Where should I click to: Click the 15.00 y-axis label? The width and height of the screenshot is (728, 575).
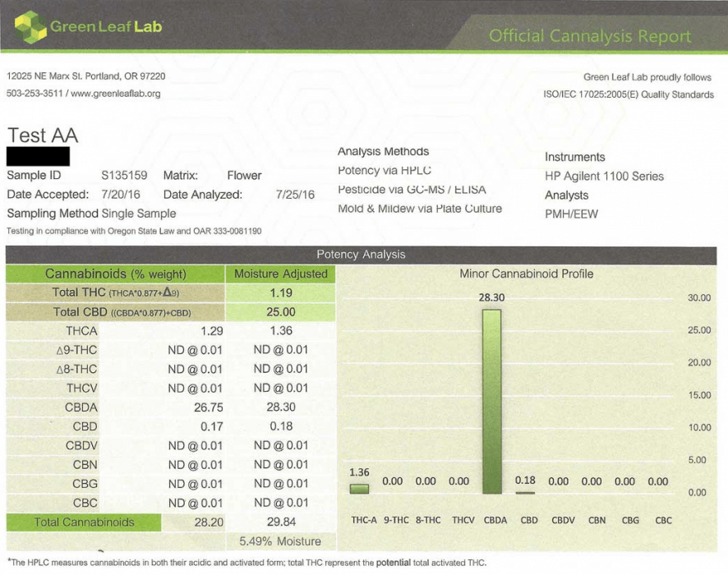698,395
